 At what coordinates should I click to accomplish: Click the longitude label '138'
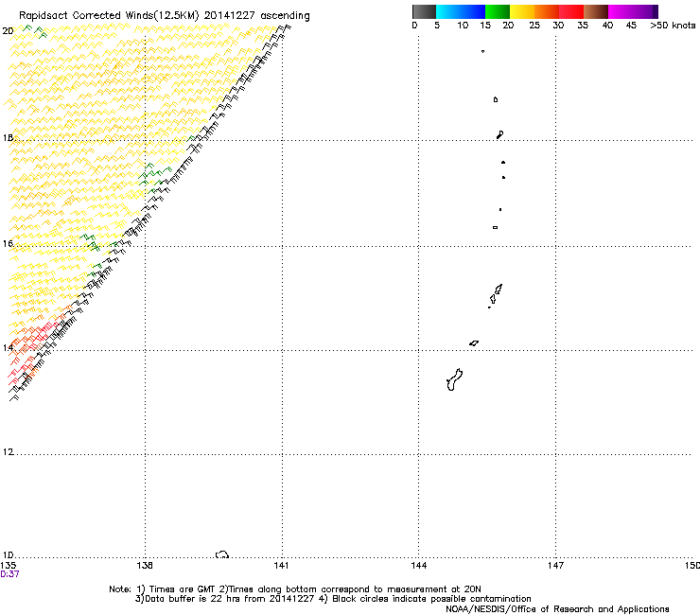tap(145, 566)
